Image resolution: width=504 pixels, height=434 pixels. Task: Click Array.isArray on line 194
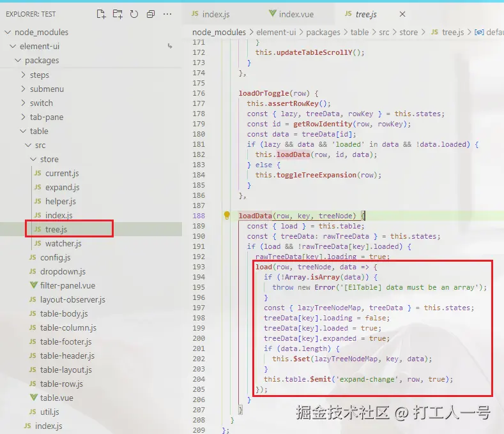[x=312, y=277]
